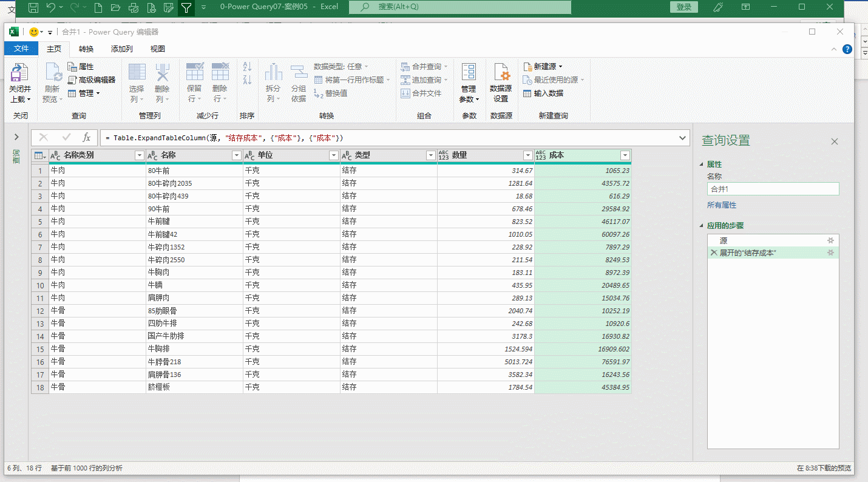Open filter dropdown for 单位 column
This screenshot has width=868, height=482.
[x=334, y=155]
